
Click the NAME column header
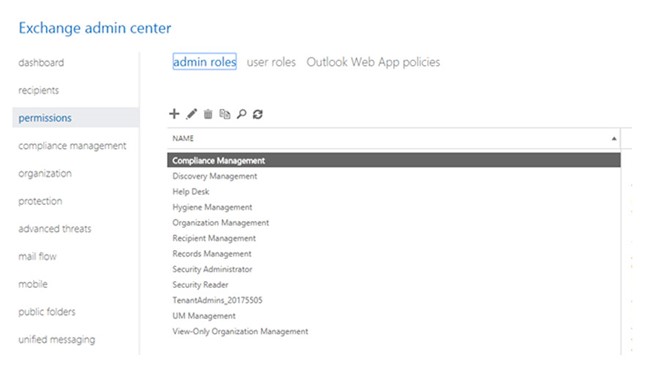(394, 138)
